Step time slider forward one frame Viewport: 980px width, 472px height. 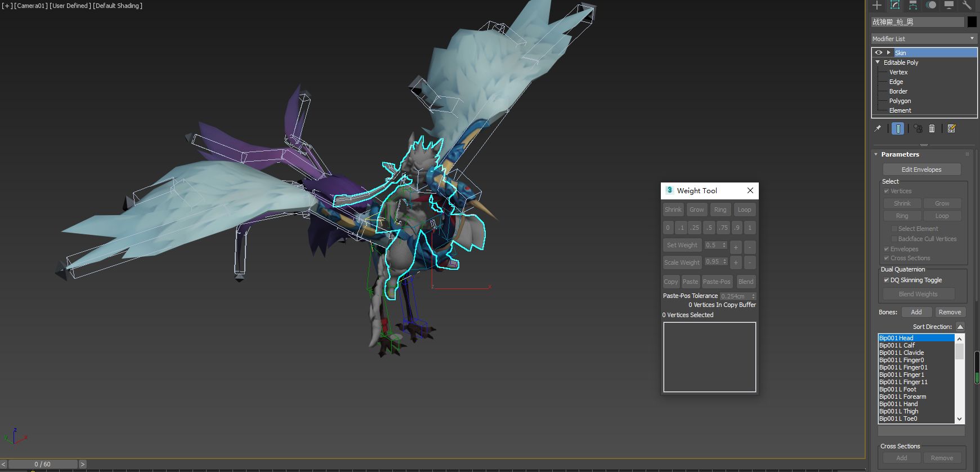click(82, 464)
